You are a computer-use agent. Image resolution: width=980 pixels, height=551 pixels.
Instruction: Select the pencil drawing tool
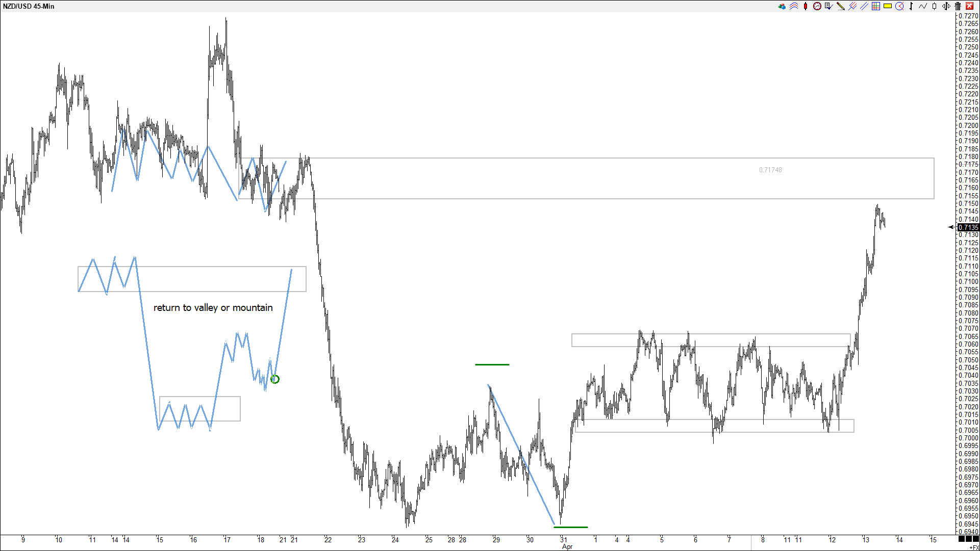840,6
